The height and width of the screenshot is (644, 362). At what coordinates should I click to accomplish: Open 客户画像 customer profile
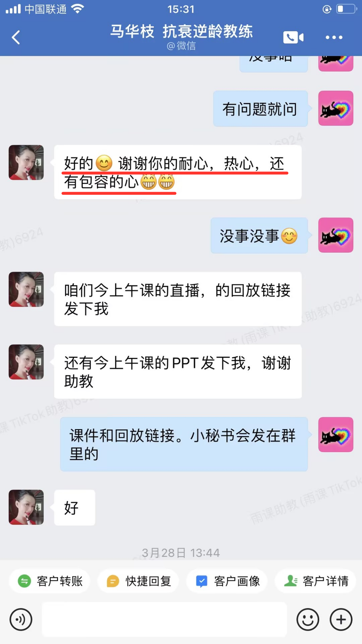[227, 581]
